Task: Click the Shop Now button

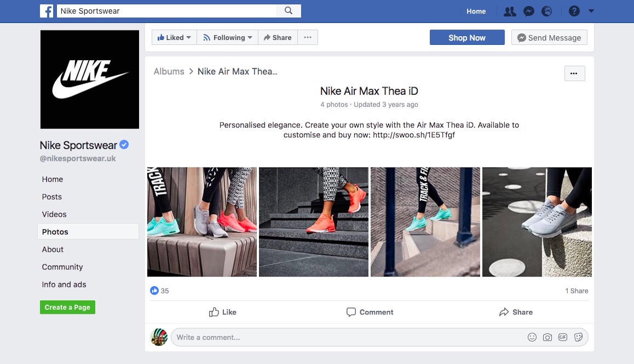Action: (x=467, y=37)
